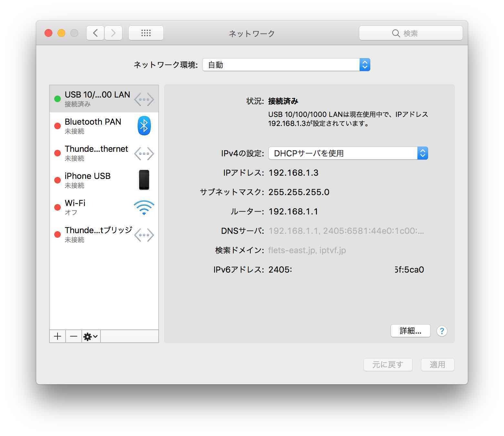The width and height of the screenshot is (504, 436).
Task: Open 詳細... advanced settings
Action: click(x=410, y=331)
